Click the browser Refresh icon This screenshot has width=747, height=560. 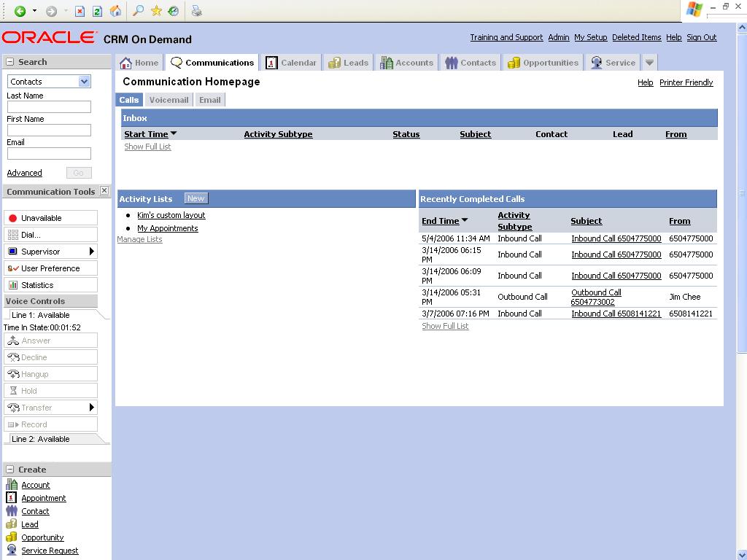[x=97, y=11]
